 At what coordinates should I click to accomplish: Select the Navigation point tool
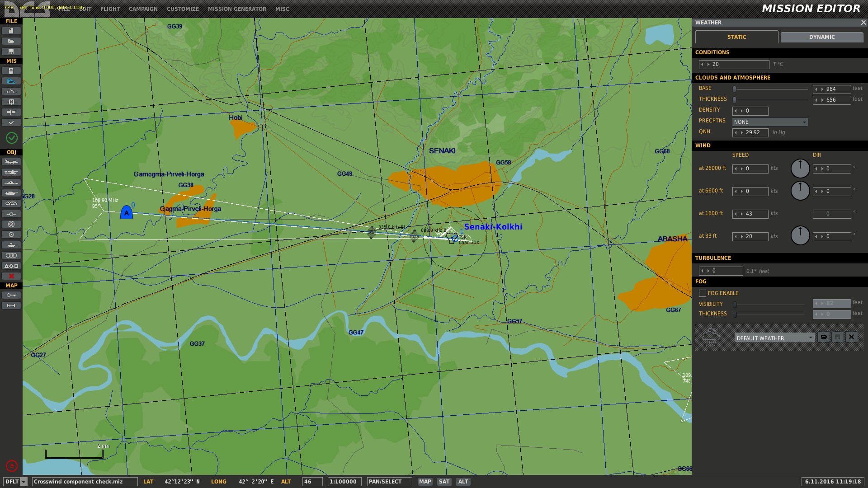(x=11, y=214)
